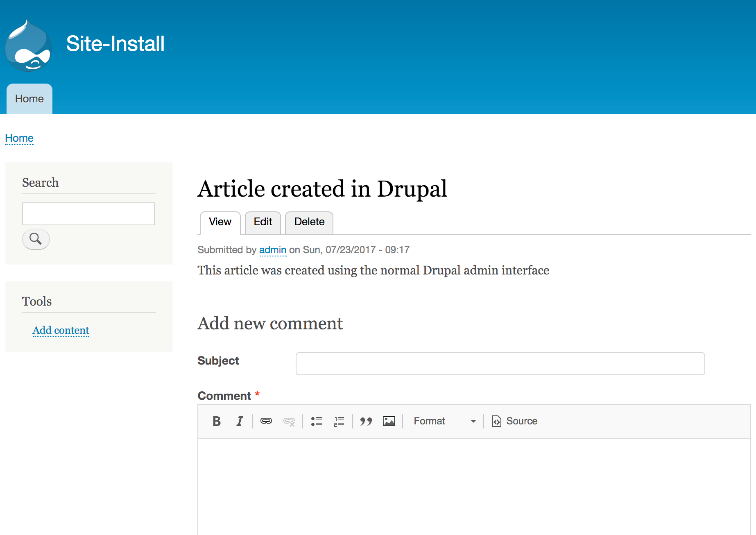Viewport: 756px width, 535px height.
Task: Open the admin author profile link
Action: click(272, 250)
